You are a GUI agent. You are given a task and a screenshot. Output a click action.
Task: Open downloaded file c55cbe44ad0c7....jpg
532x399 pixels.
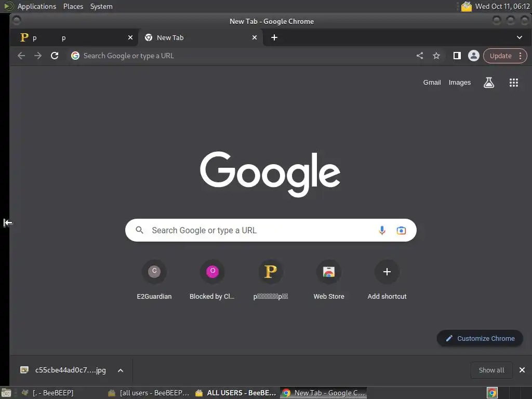pos(64,370)
